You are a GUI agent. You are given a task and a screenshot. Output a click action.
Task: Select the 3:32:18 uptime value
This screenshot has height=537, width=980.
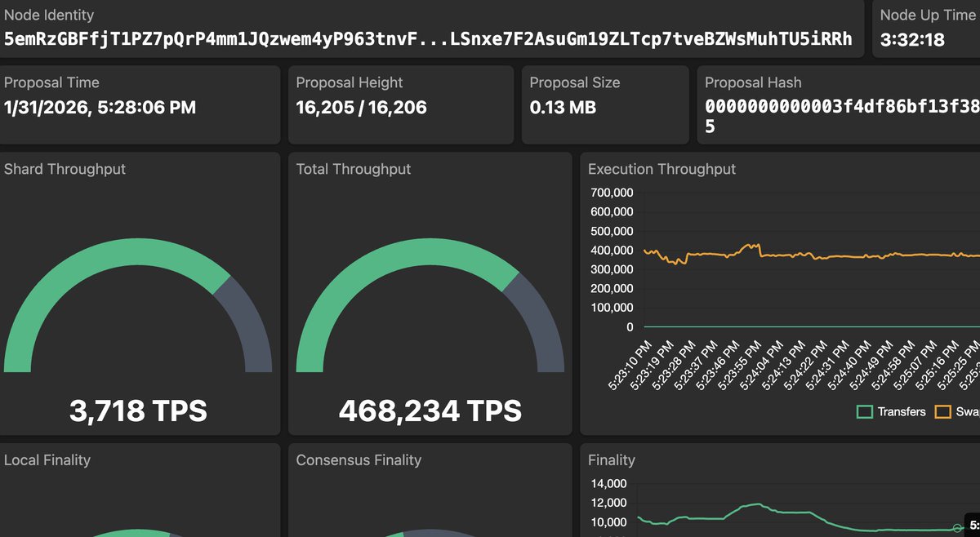[x=912, y=38]
